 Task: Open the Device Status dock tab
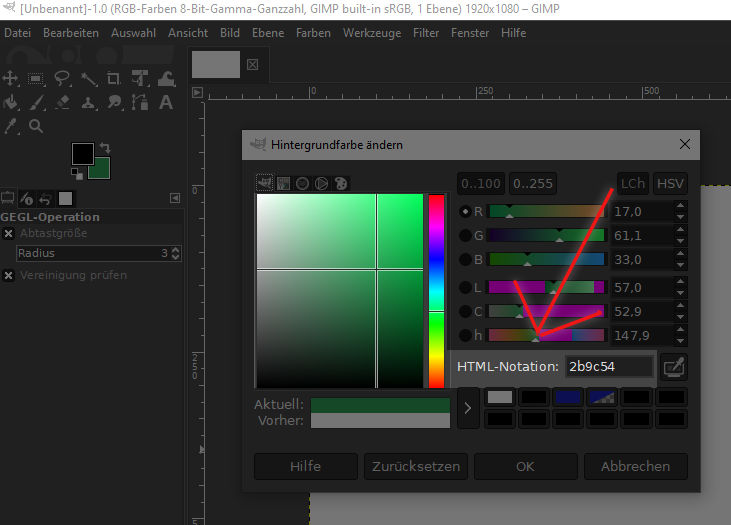click(x=27, y=199)
